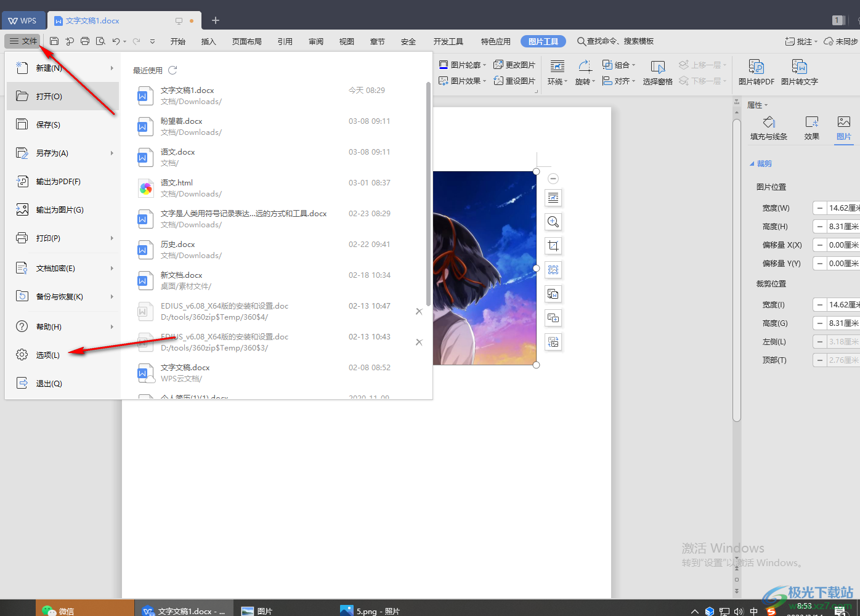Open recent file 盼望着.docx

point(274,127)
